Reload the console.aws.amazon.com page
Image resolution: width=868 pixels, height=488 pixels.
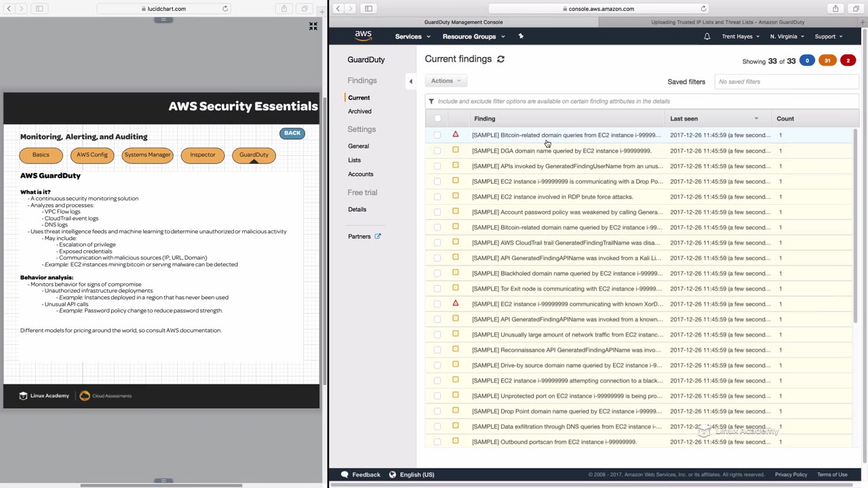pyautogui.click(x=703, y=9)
